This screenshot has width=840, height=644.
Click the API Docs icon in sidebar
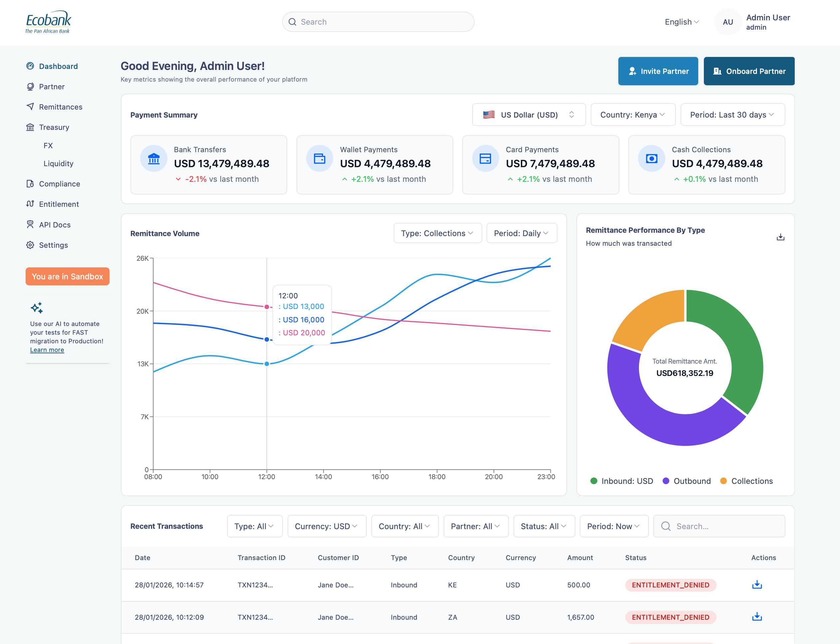[30, 224]
